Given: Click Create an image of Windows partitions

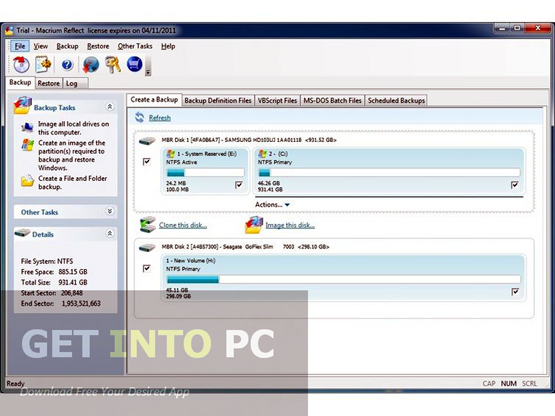Looking at the screenshot, I should coord(72,155).
